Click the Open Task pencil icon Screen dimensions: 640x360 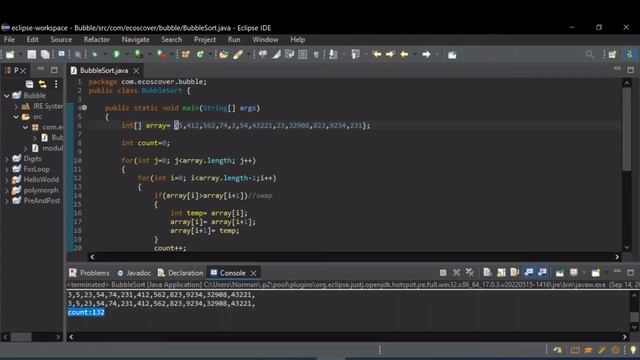click(x=238, y=55)
